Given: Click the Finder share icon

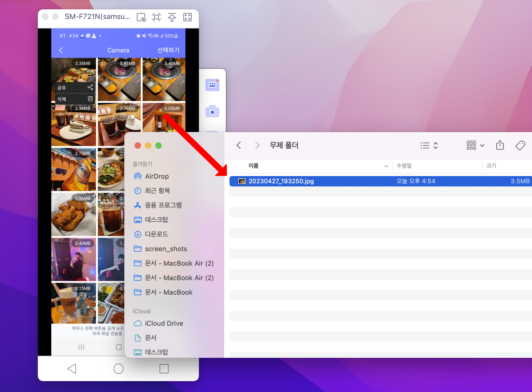Looking at the screenshot, I should pos(500,145).
